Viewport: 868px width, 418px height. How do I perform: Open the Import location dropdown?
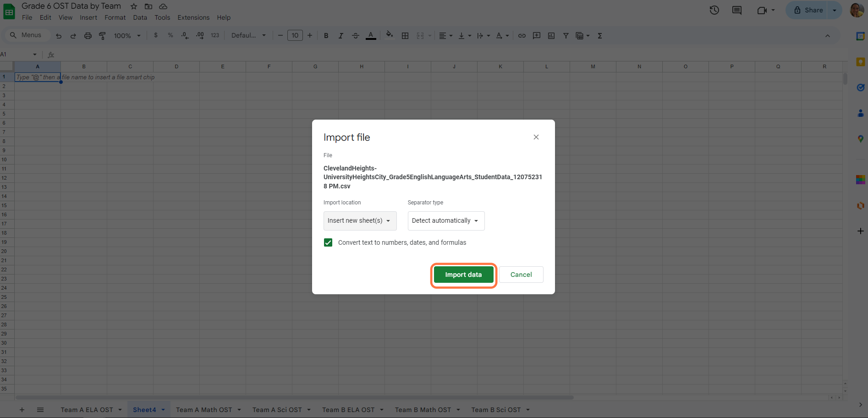360,220
